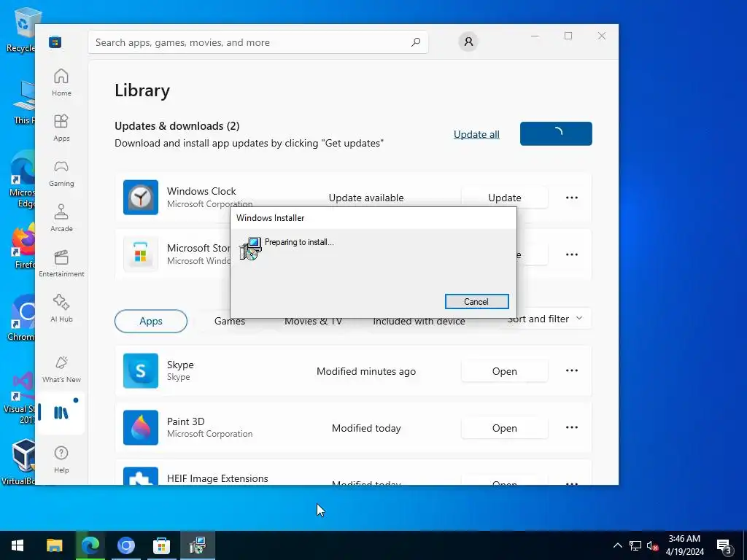Update Windows Clock app
The height and width of the screenshot is (560, 747).
505,198
